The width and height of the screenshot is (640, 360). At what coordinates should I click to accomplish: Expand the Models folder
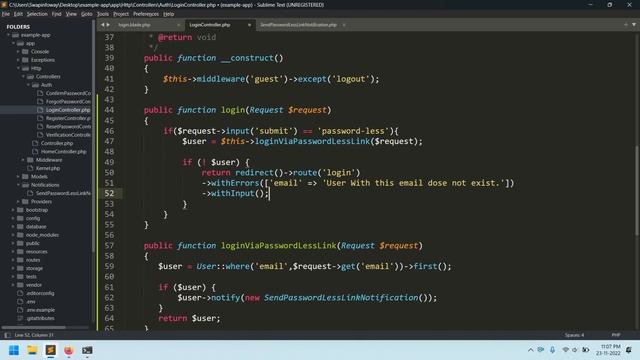click(18, 176)
